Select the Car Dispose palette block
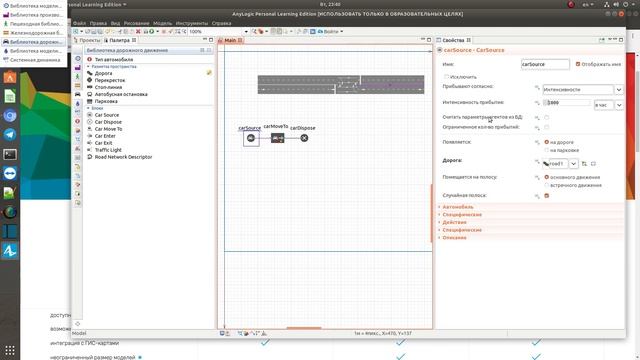The image size is (640, 360). click(x=108, y=122)
